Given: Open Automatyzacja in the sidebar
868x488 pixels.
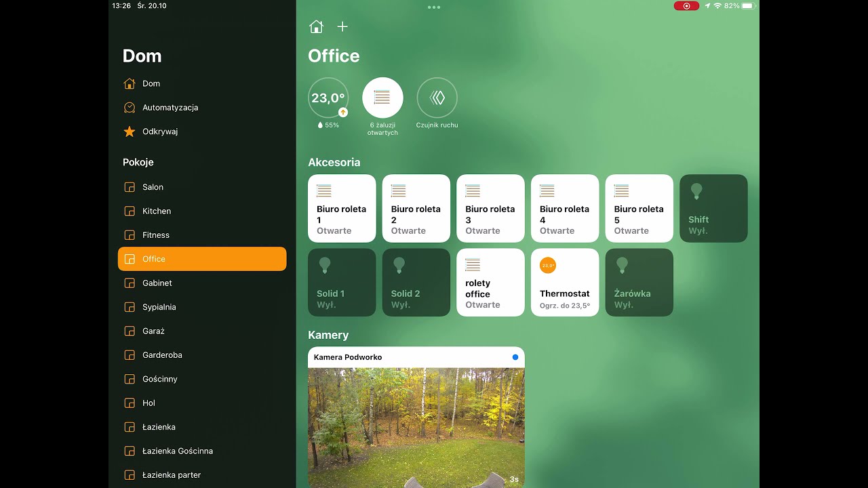Looking at the screenshot, I should click(x=202, y=107).
